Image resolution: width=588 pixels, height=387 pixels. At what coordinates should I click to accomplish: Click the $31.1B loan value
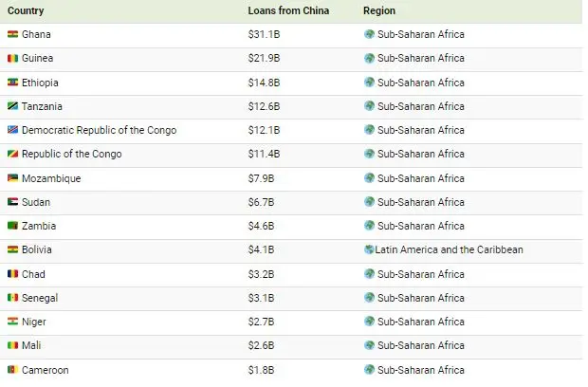[262, 34]
